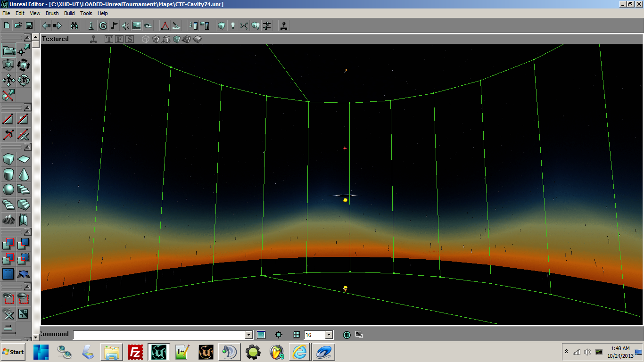Image resolution: width=644 pixels, height=362 pixels.
Task: Create a new map with New File icon
Action: [7, 25]
